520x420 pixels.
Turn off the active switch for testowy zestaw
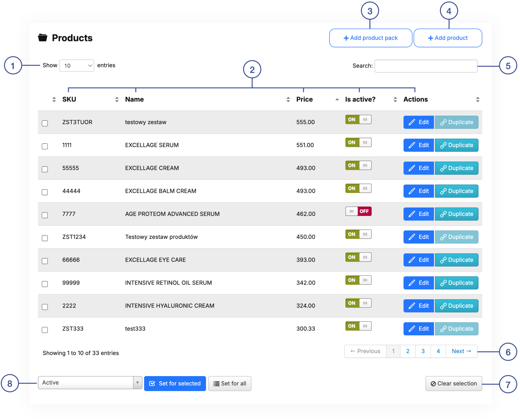tap(358, 119)
